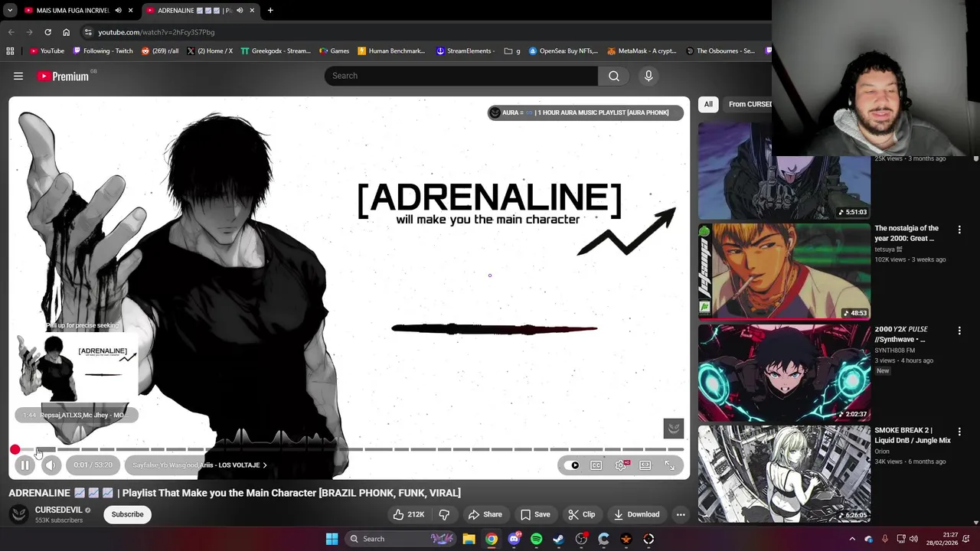Open options menu for 'SMOKE BREAK 2' video
The height and width of the screenshot is (551, 980).
coord(959,432)
